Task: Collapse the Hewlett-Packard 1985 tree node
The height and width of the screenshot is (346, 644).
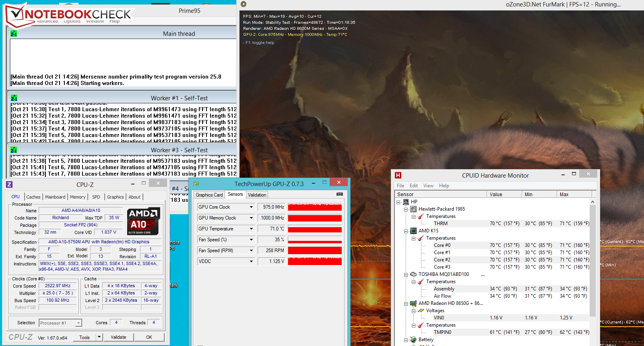Action: coord(406,209)
